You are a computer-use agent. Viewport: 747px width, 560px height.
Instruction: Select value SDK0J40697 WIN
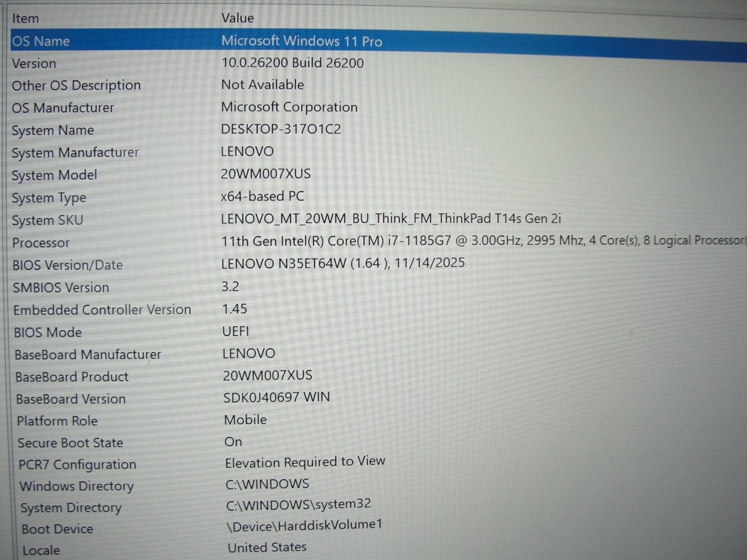pos(276,397)
